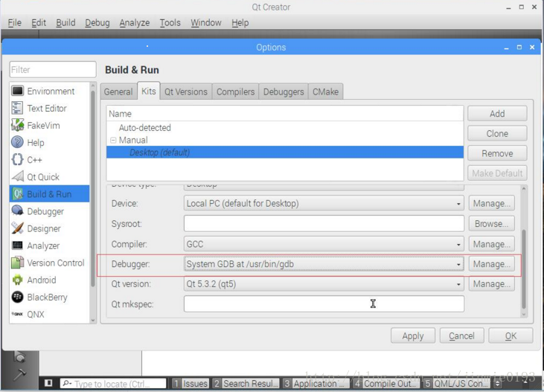Open the Analyzer category icon
Image resolution: width=544 pixels, height=392 pixels.
pos(17,245)
